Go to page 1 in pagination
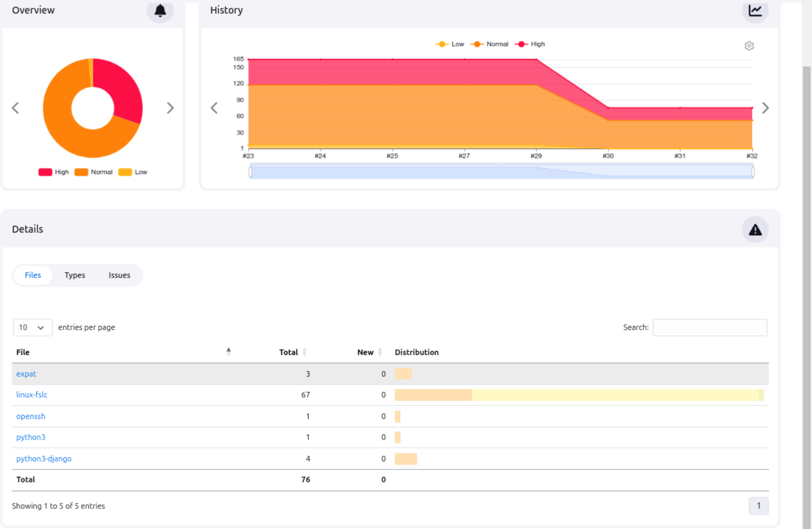This screenshot has height=529, width=812. coord(759,506)
